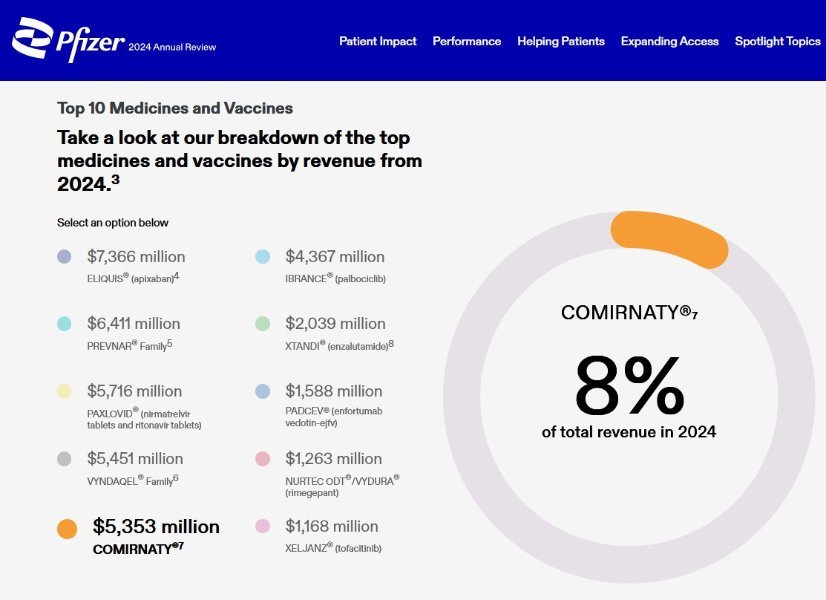Click the ELIQUIS (apixaban) drug name
This screenshot has height=600, width=826.
click(x=133, y=278)
